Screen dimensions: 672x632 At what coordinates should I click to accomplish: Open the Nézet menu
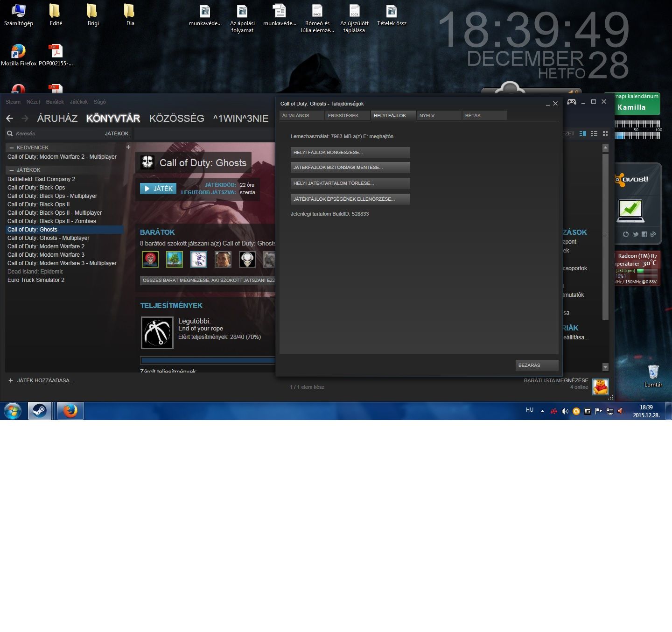(33, 102)
